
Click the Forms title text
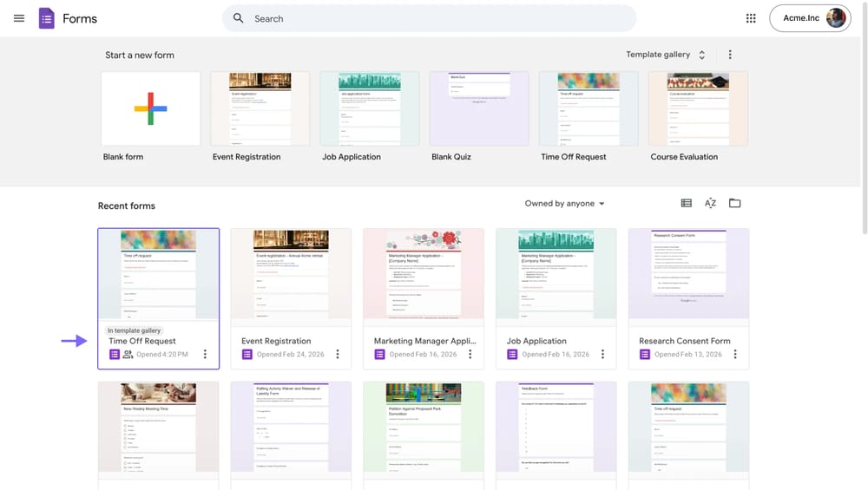[x=80, y=18]
